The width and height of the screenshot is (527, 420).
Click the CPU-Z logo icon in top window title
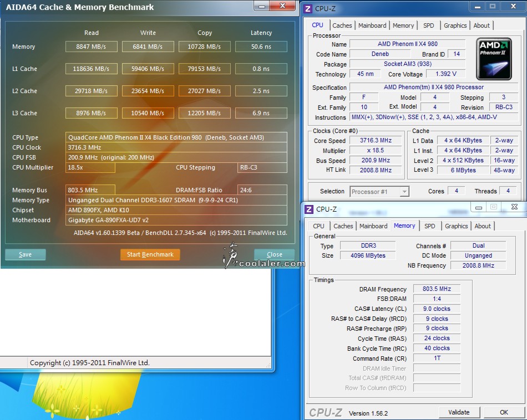click(x=308, y=8)
